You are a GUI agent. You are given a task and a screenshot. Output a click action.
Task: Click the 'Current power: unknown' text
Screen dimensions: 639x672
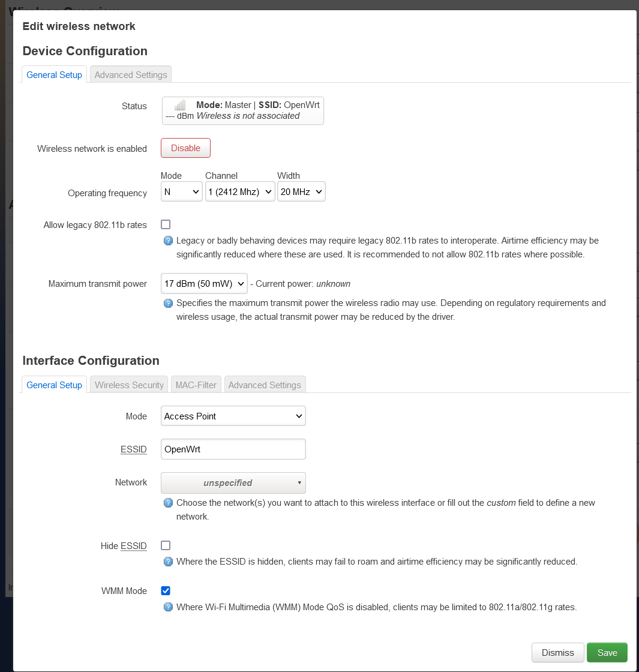pos(302,284)
